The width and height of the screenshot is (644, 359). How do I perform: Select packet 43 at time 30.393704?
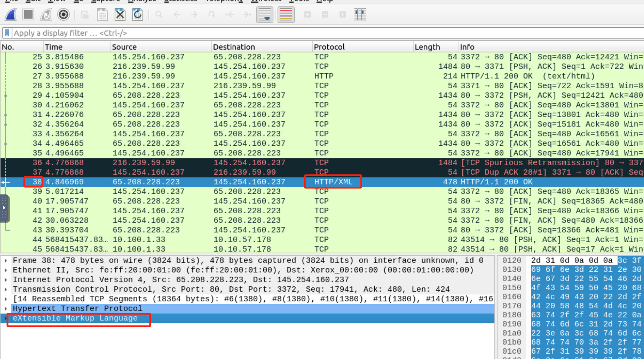tap(322, 230)
